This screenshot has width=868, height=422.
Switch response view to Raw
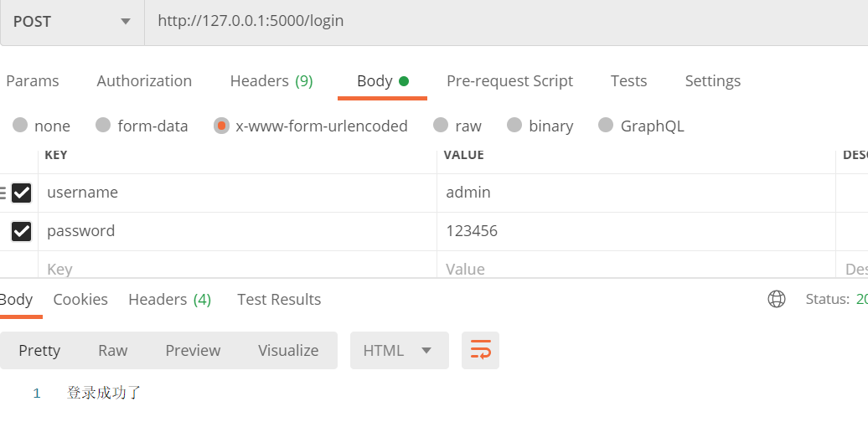click(113, 350)
